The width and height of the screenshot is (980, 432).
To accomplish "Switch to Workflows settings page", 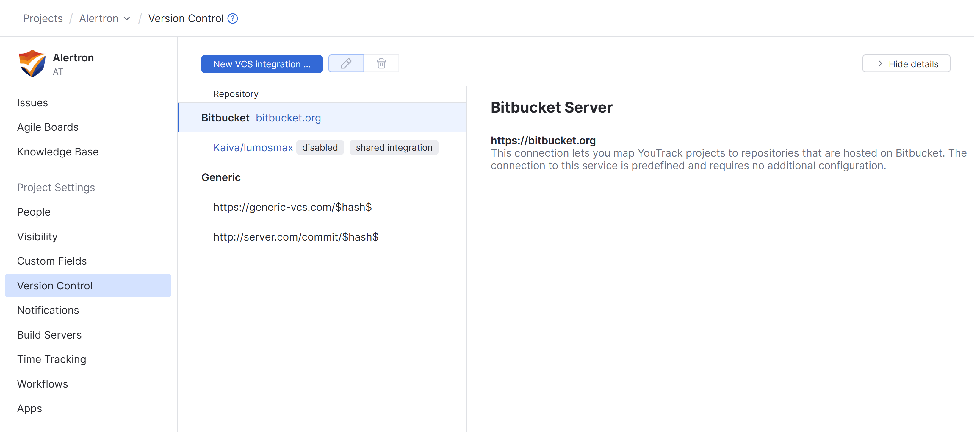I will [x=43, y=384].
